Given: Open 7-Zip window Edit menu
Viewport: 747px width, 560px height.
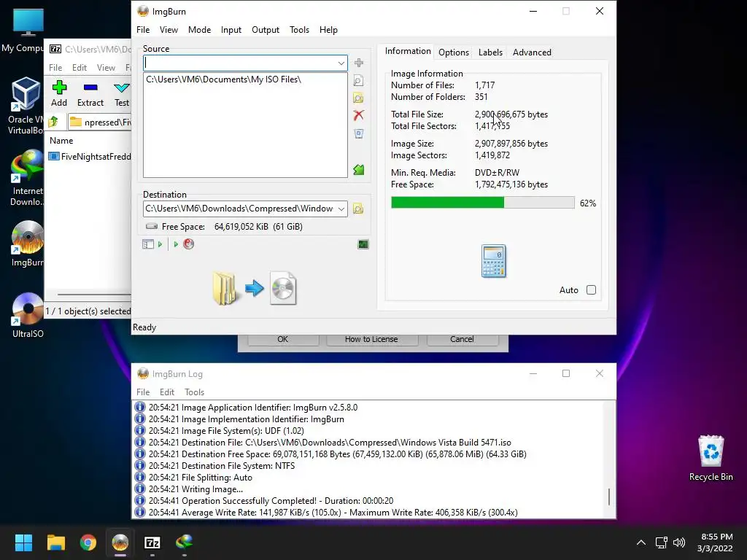Looking at the screenshot, I should click(x=79, y=68).
